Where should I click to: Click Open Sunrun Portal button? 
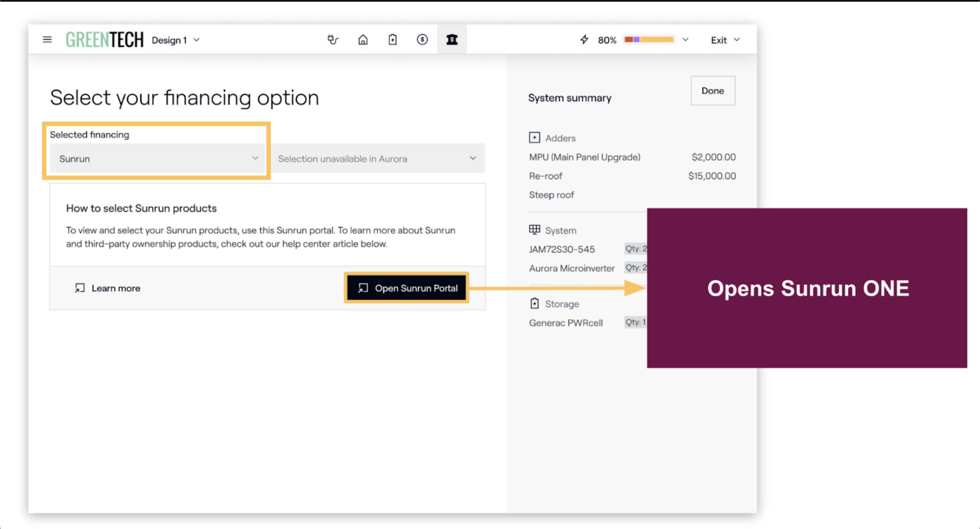[407, 288]
